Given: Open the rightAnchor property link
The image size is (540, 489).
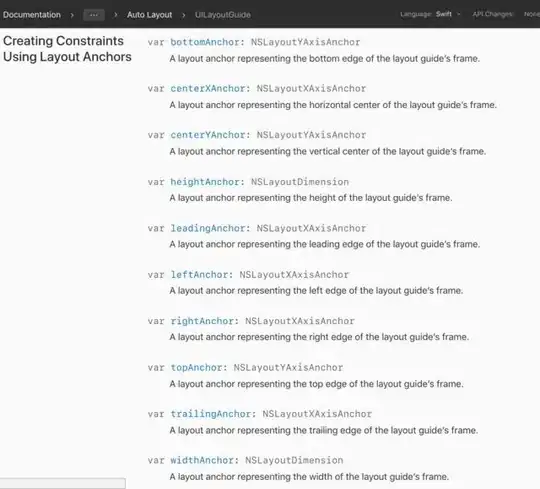Looking at the screenshot, I should click(202, 321).
